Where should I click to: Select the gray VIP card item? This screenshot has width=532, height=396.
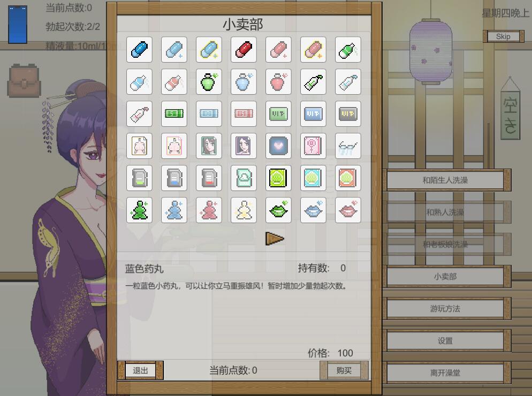[x=348, y=113]
